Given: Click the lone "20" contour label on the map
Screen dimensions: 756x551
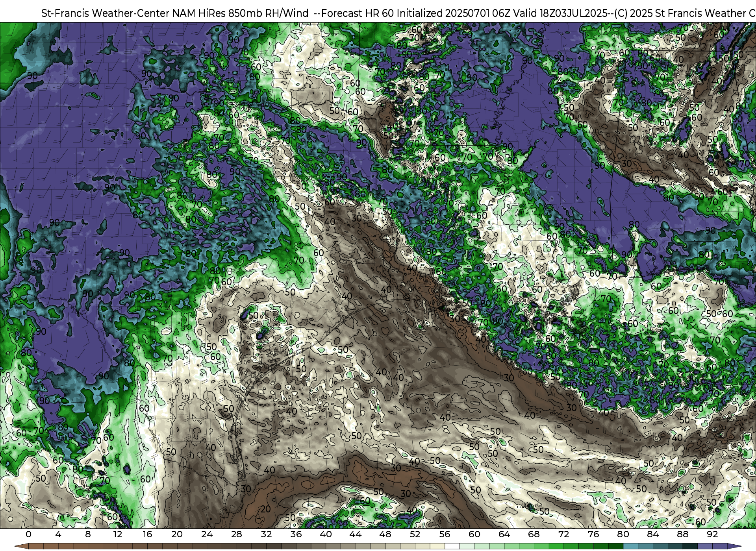Looking at the screenshot, I should point(266,509).
